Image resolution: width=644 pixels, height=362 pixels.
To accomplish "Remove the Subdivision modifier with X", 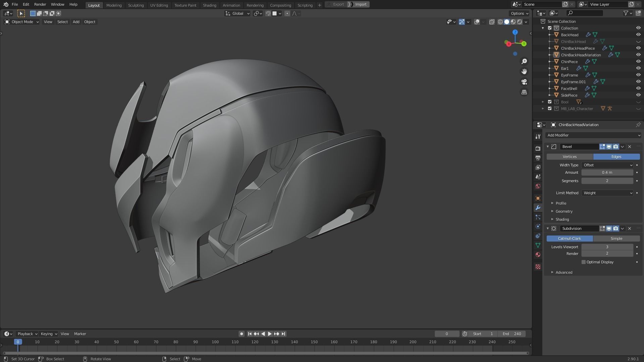I will (x=630, y=228).
